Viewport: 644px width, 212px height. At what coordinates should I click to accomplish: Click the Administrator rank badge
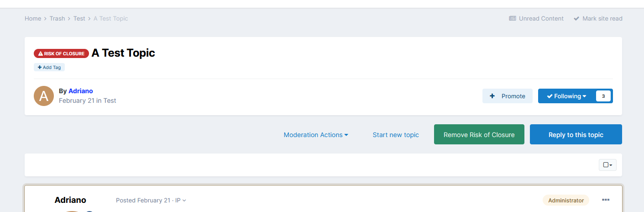click(x=566, y=200)
